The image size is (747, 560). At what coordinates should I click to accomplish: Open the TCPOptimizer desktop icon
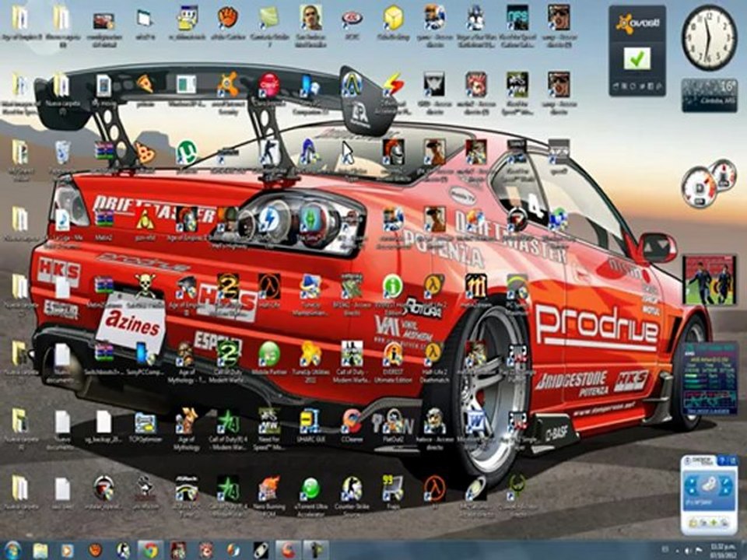(x=146, y=422)
